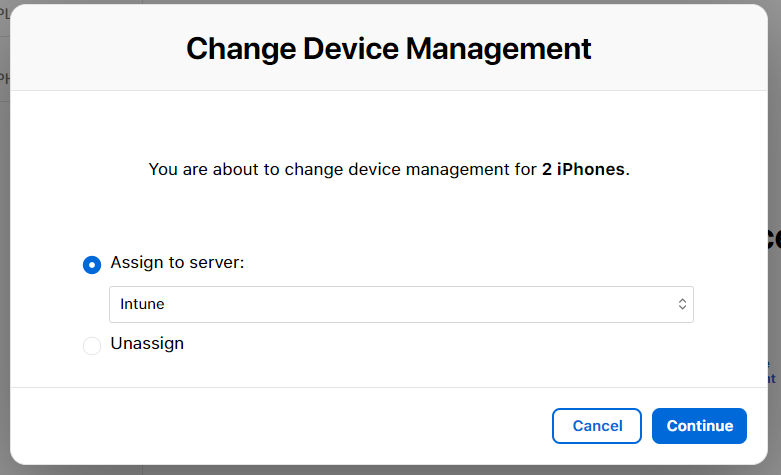781x475 pixels.
Task: Click the Intune text in the selector
Action: coord(142,304)
